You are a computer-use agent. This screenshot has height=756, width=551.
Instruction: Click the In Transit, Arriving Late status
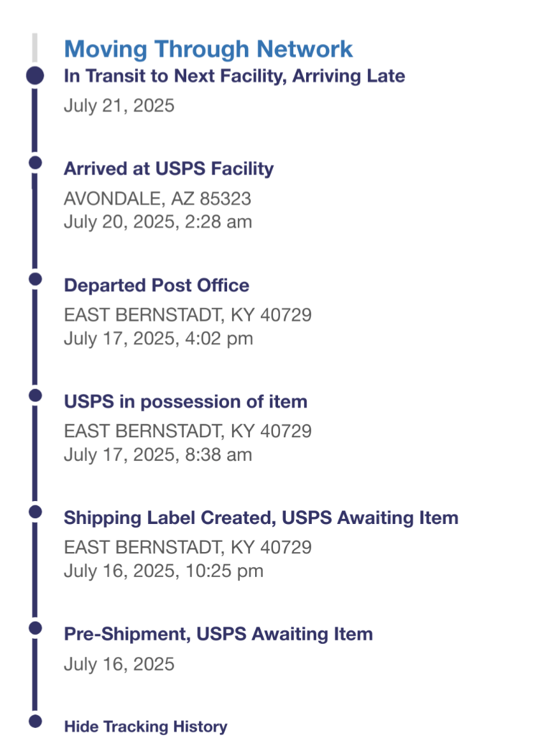tap(235, 76)
